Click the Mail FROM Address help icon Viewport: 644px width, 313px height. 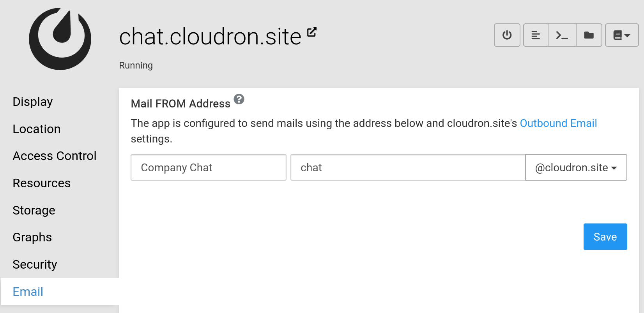[239, 99]
